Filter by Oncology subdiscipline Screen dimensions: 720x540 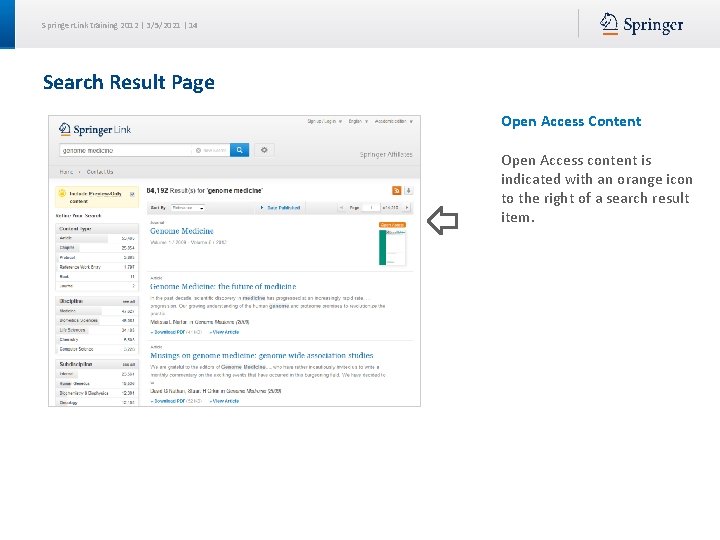(x=97, y=403)
